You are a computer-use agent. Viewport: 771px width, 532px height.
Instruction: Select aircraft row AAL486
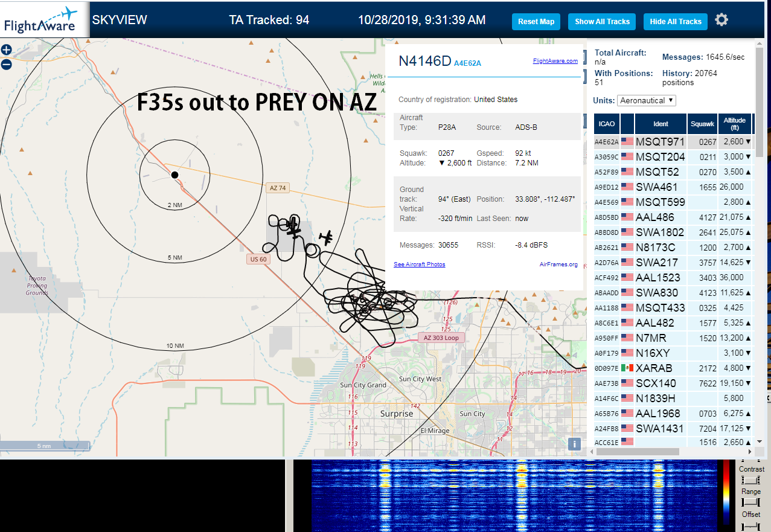pos(673,217)
